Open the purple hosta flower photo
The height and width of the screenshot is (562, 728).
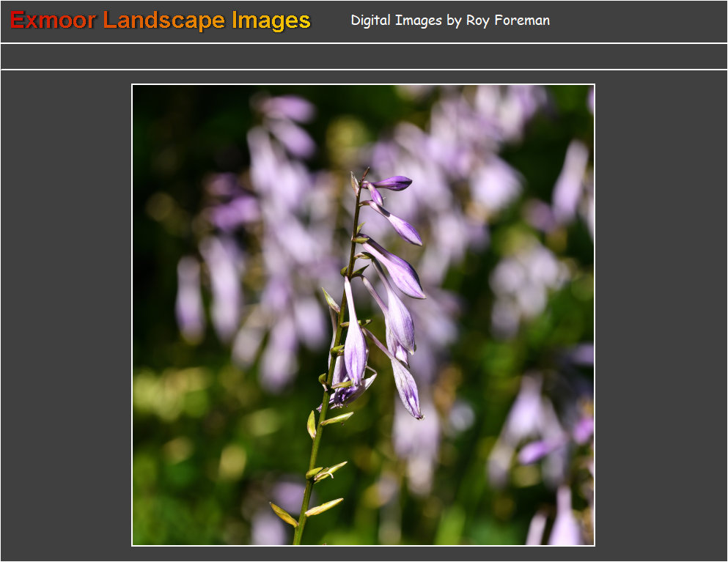pyautogui.click(x=363, y=315)
